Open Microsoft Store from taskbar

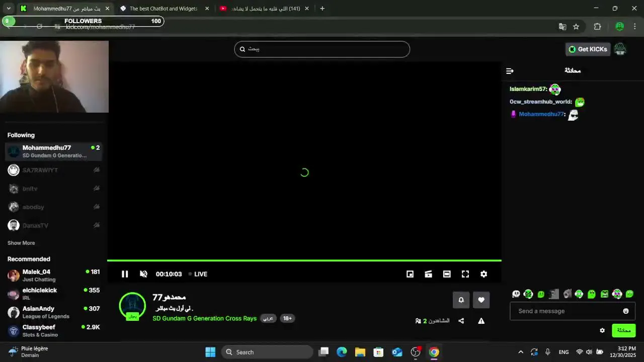[378, 352]
